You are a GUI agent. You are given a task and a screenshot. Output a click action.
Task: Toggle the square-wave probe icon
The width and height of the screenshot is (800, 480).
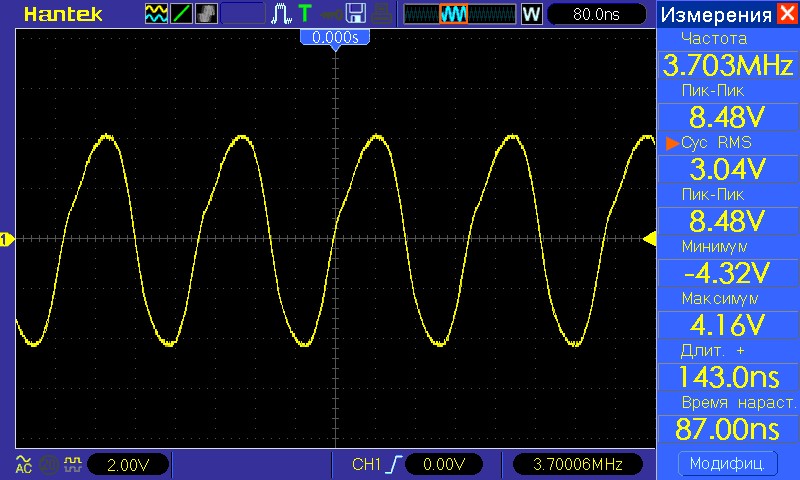click(x=73, y=464)
